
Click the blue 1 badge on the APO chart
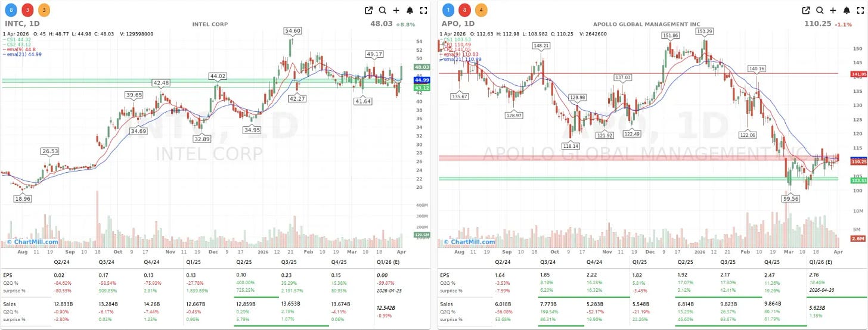click(449, 10)
